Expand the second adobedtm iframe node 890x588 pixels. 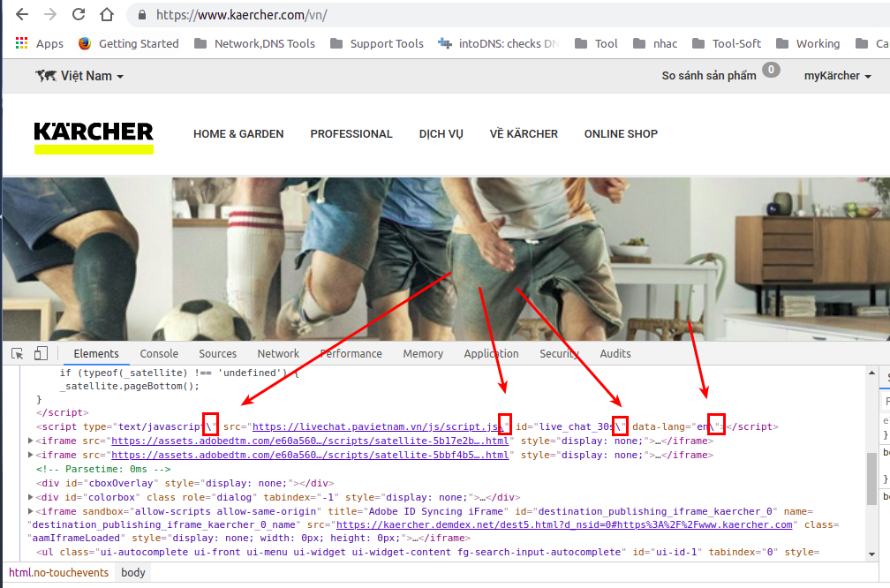tap(30, 455)
